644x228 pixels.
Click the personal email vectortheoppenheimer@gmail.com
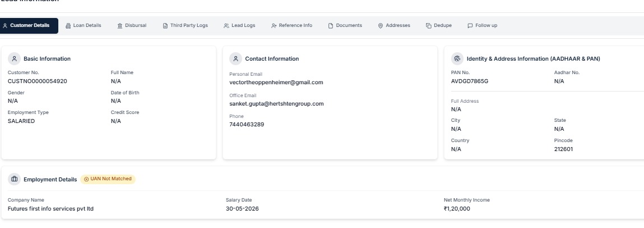point(276,83)
